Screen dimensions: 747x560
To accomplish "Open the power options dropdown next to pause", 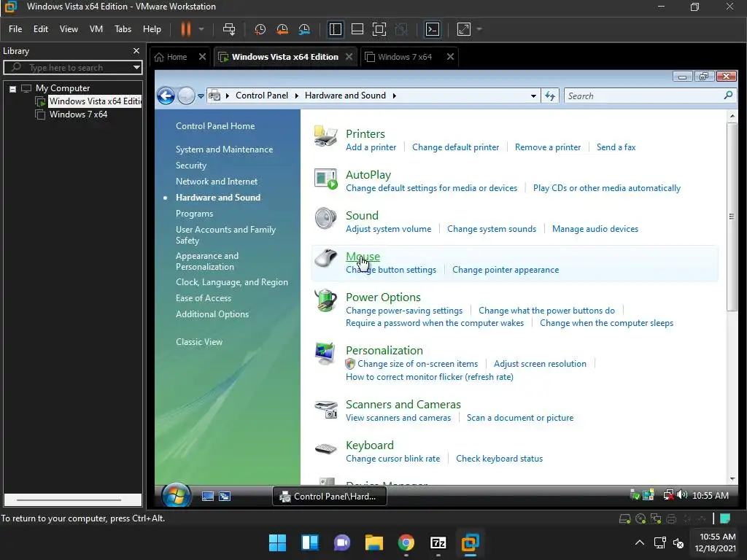I will point(201,29).
